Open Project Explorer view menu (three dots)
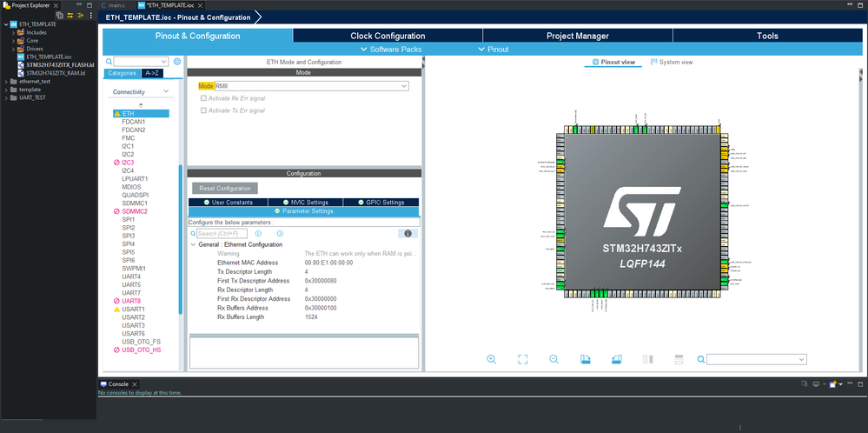Viewport: 868px width, 433px height. tap(90, 15)
